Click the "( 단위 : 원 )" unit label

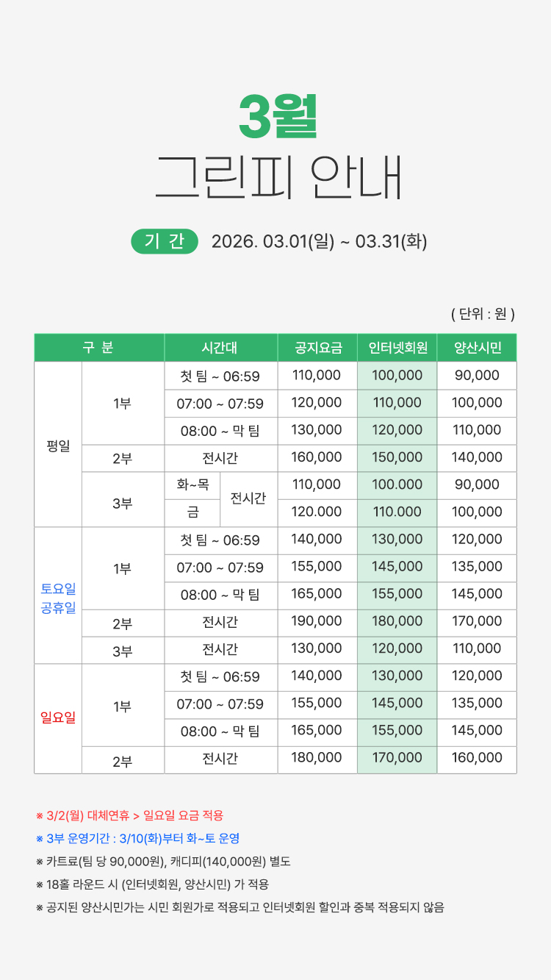[x=482, y=314]
